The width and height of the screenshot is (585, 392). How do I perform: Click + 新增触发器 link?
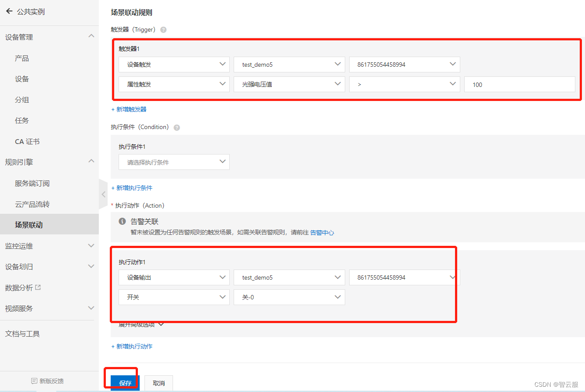coord(129,109)
